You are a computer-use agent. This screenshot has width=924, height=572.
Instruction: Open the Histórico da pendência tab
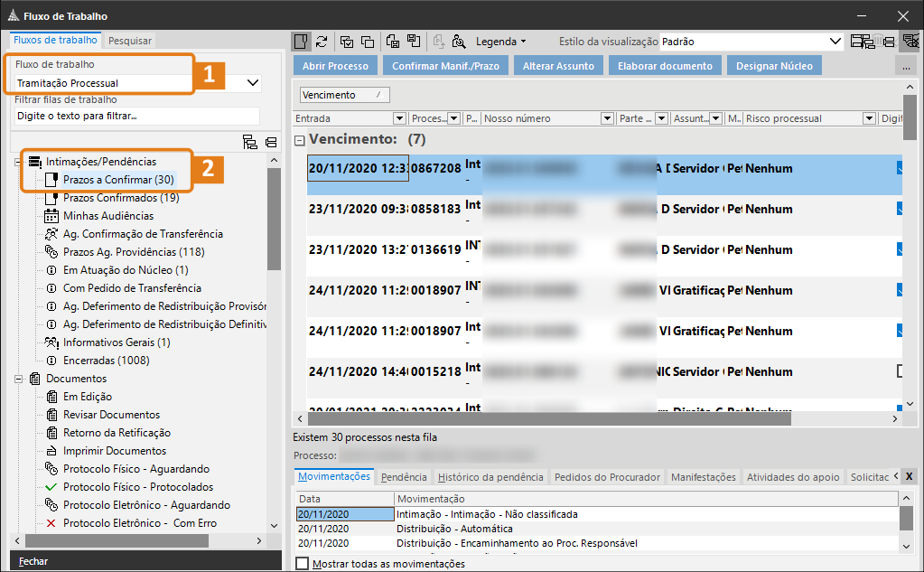point(490,477)
